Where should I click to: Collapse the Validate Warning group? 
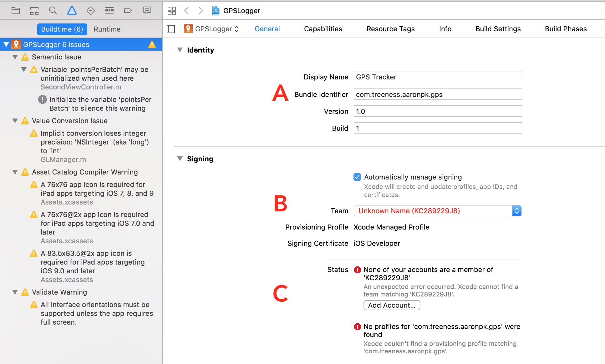click(x=15, y=292)
